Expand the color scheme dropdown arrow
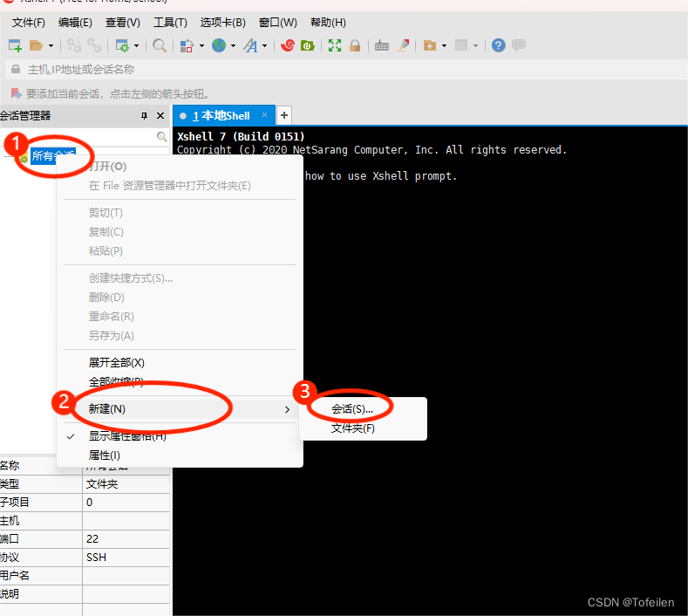 click(x=201, y=45)
